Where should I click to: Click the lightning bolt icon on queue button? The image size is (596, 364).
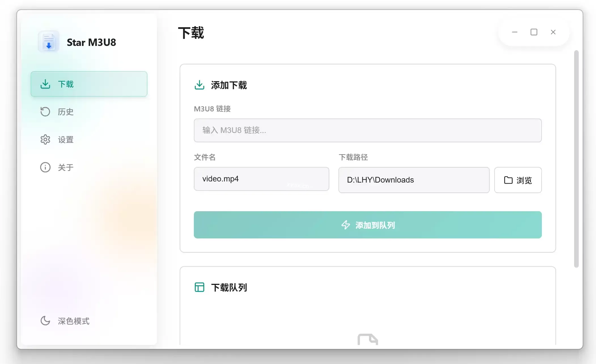[x=346, y=225]
